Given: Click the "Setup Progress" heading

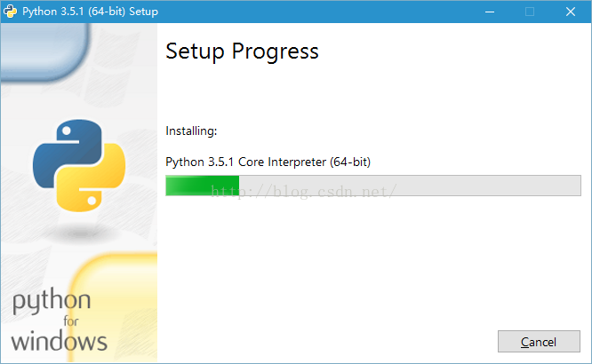Looking at the screenshot, I should pyautogui.click(x=242, y=51).
